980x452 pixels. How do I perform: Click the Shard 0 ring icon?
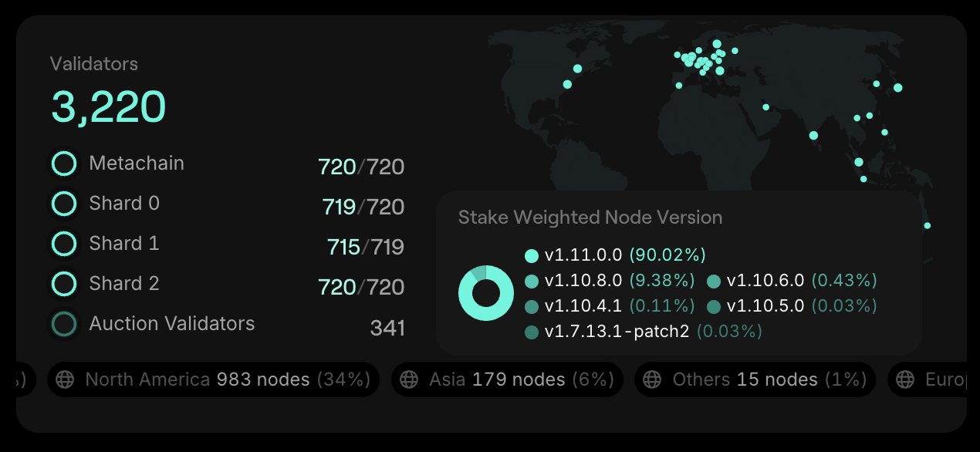[x=64, y=204]
